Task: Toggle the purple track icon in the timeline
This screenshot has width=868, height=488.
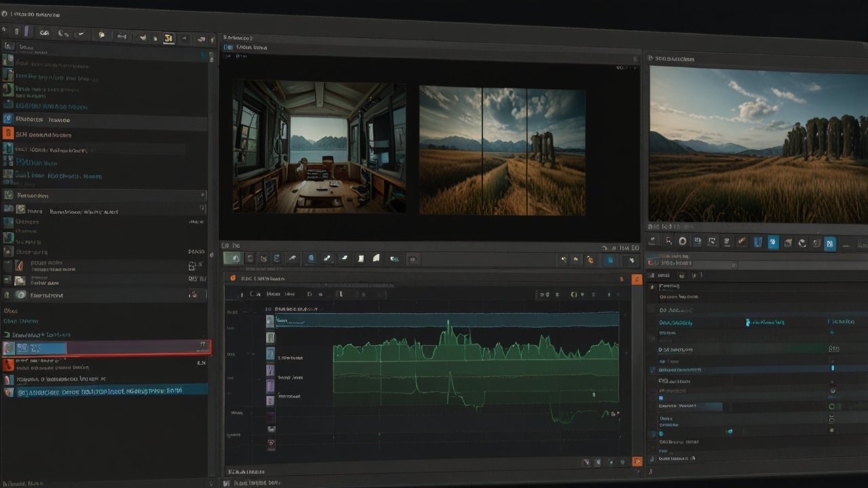Action: [x=270, y=386]
